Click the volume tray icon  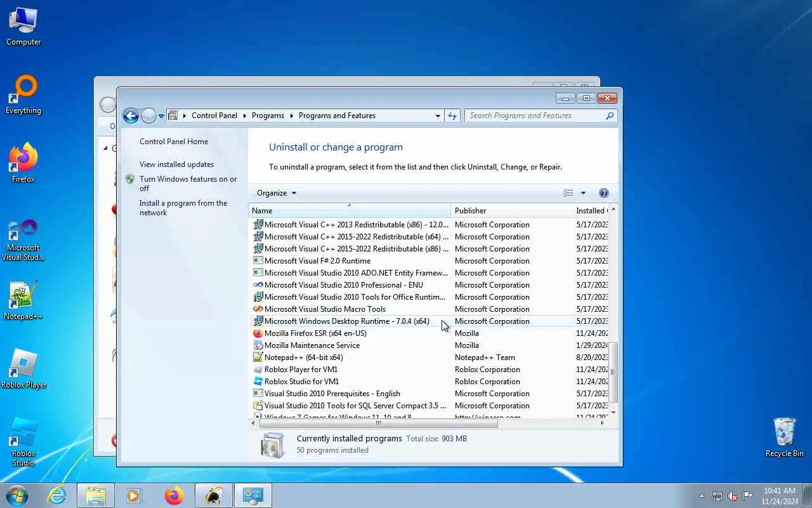(x=732, y=496)
